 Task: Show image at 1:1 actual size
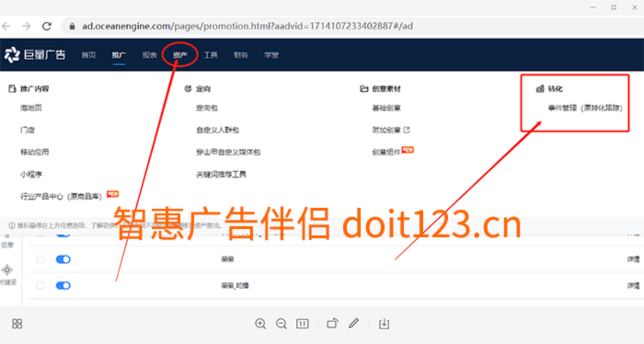[x=302, y=324]
